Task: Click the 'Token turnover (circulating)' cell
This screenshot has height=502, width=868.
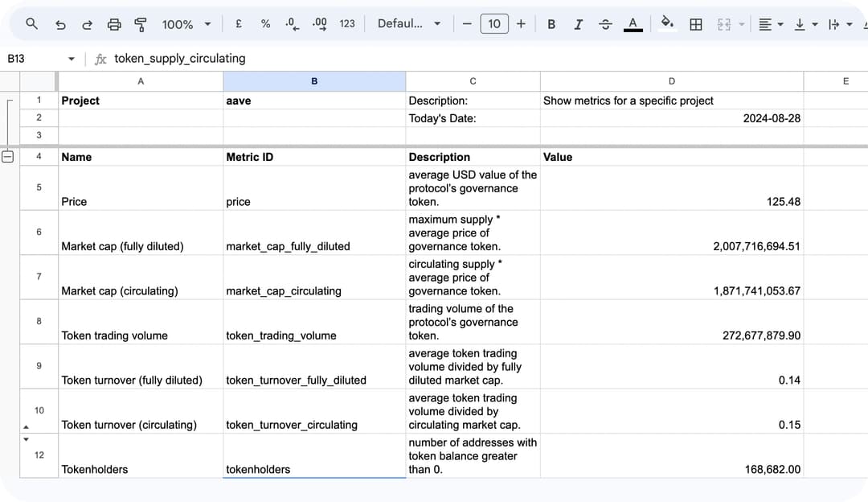Action: click(x=141, y=411)
